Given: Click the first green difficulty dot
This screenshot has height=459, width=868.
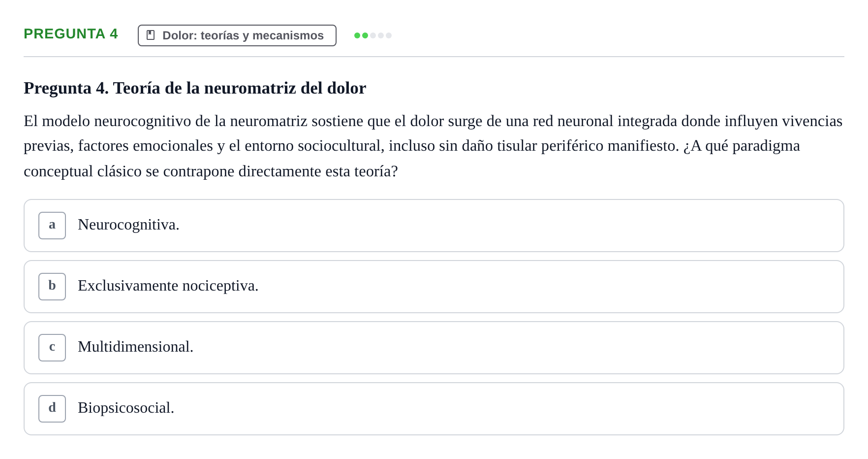Looking at the screenshot, I should (x=357, y=35).
